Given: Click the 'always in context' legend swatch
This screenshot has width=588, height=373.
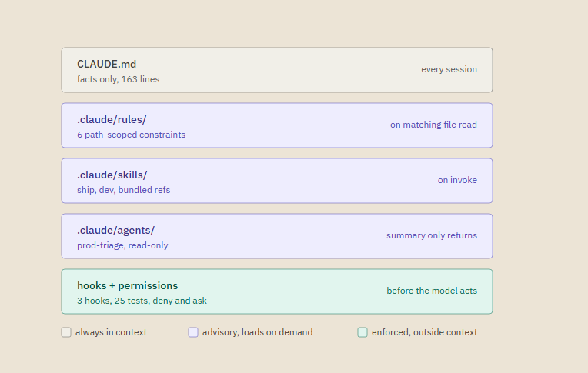Looking at the screenshot, I should coord(66,332).
